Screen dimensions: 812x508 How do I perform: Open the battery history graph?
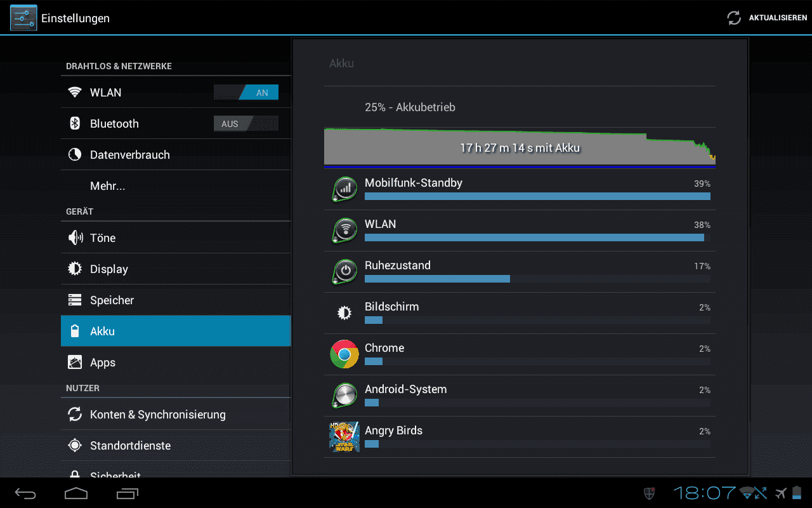pyautogui.click(x=520, y=147)
